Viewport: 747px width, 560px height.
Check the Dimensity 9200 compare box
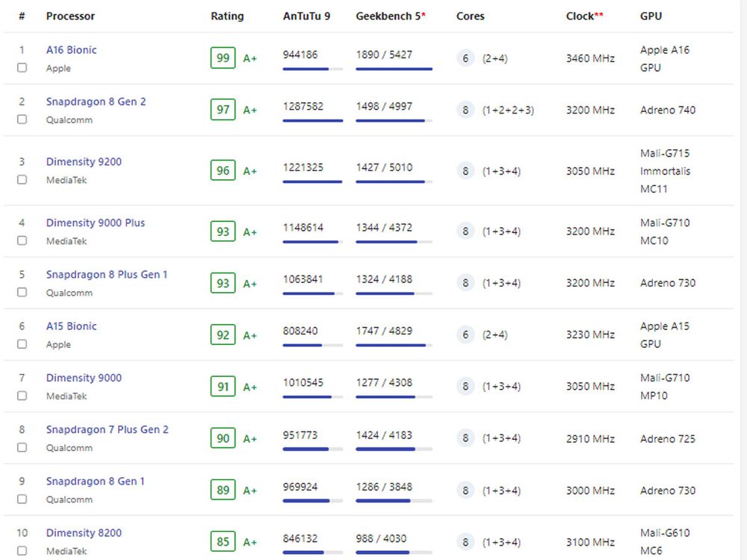tap(22, 180)
